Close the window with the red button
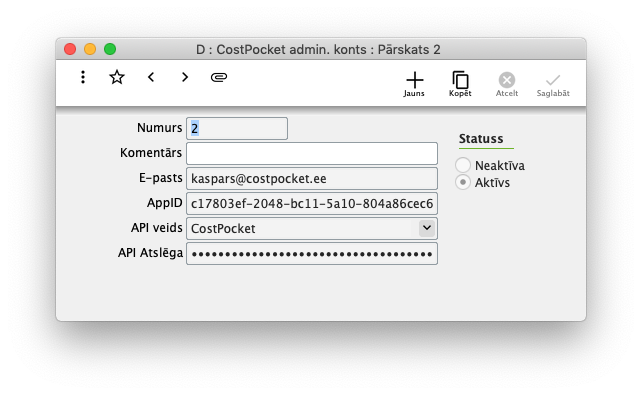 (x=70, y=49)
